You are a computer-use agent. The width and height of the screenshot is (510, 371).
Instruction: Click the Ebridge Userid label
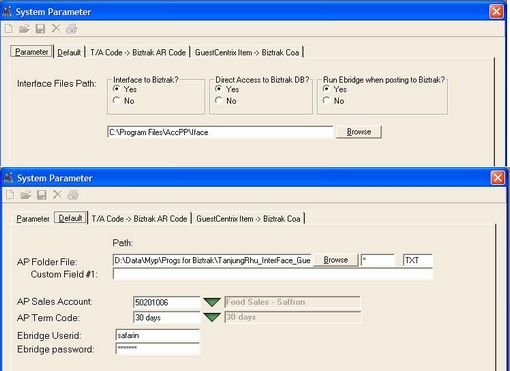coord(49,335)
